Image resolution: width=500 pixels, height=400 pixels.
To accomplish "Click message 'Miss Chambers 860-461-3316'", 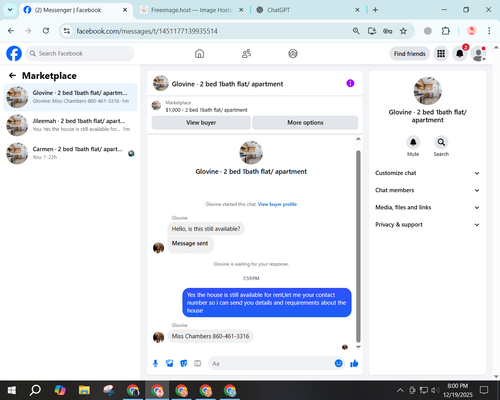I will [210, 336].
